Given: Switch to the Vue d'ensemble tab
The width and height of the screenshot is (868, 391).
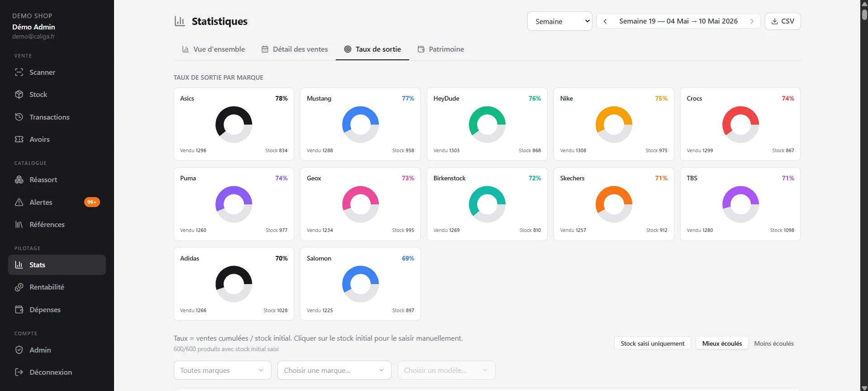Looking at the screenshot, I should (x=214, y=49).
